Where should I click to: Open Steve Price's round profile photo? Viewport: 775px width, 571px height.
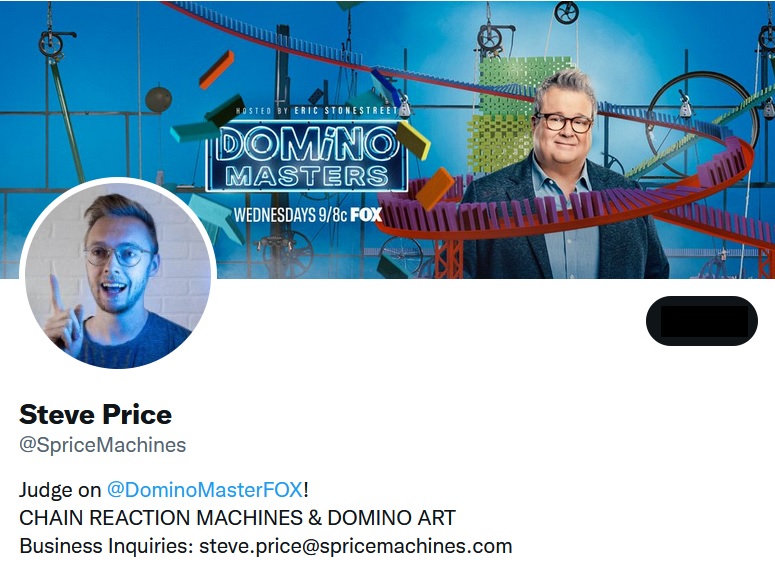tap(118, 275)
